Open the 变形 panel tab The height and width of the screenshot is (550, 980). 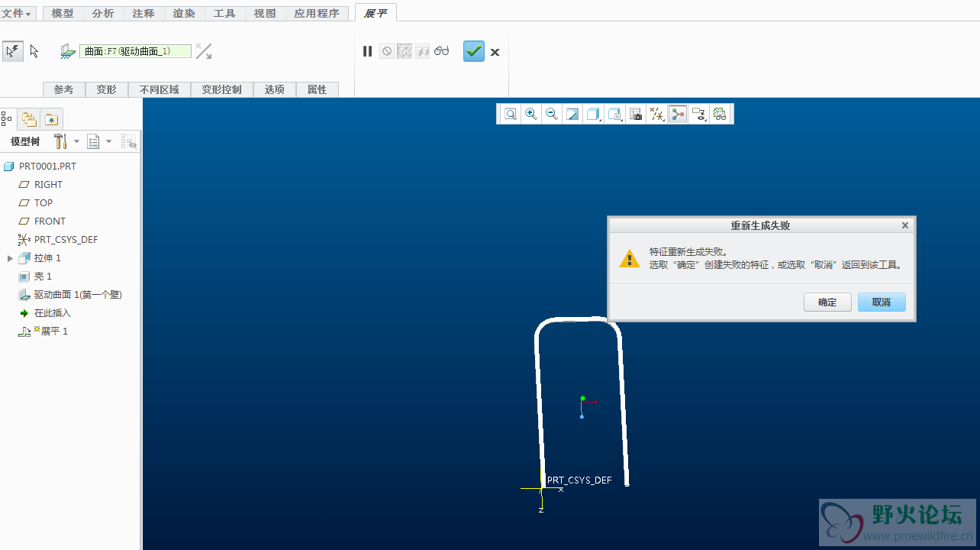(107, 89)
